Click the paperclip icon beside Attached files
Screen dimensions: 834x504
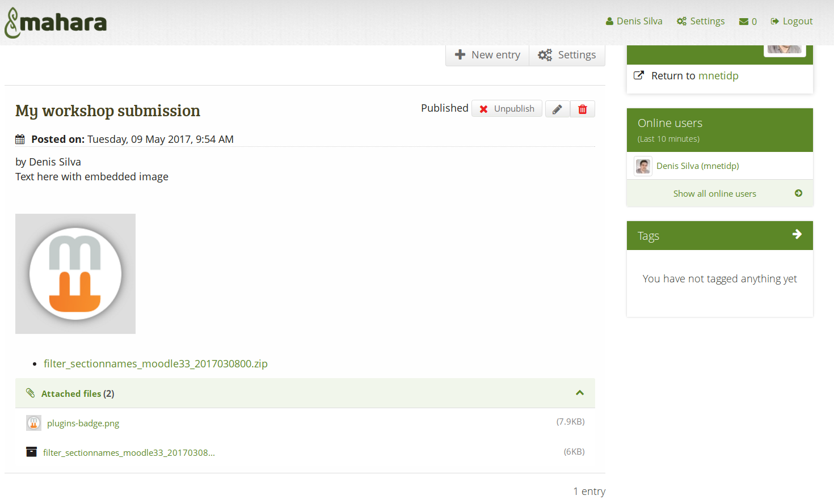click(x=31, y=393)
